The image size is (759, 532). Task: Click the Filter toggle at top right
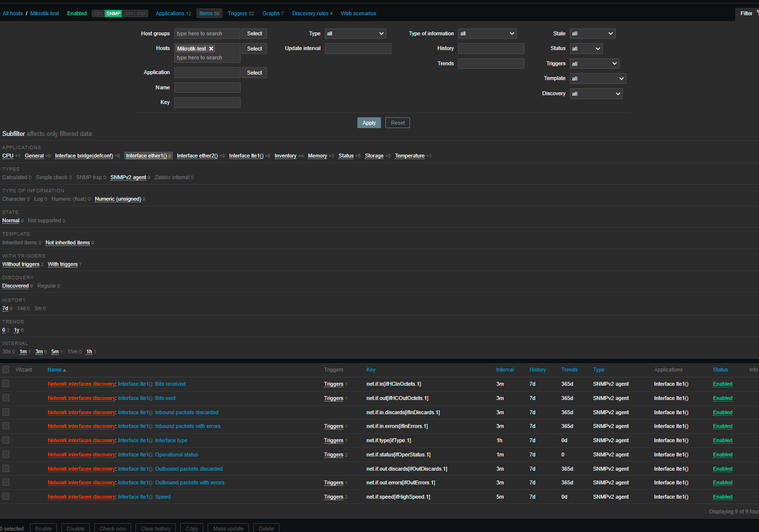tap(747, 13)
